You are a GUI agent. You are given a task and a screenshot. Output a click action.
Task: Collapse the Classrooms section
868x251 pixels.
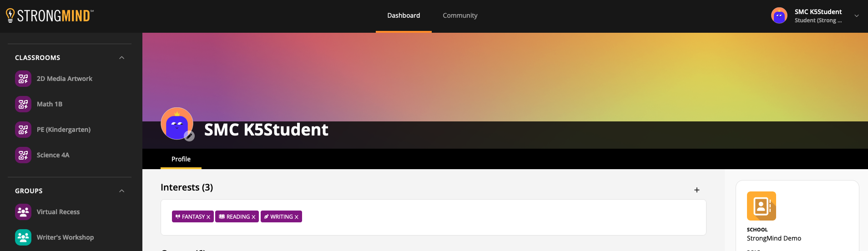pos(121,58)
